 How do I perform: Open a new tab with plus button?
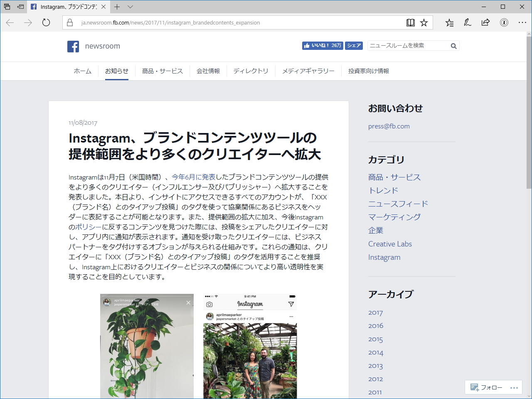[117, 7]
